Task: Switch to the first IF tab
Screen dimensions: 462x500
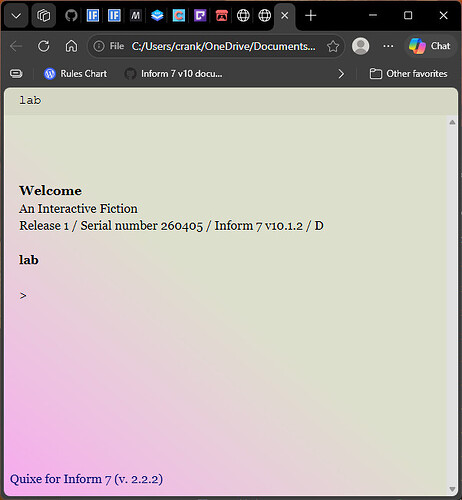Action: click(93, 15)
